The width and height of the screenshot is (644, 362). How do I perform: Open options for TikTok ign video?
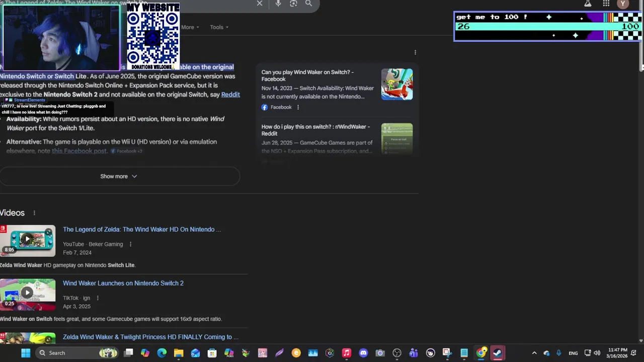[x=98, y=298]
